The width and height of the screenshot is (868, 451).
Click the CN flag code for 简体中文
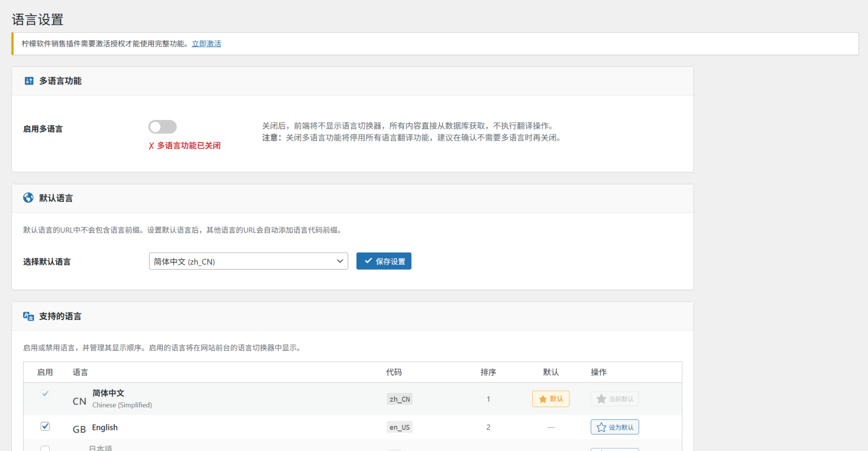point(79,401)
